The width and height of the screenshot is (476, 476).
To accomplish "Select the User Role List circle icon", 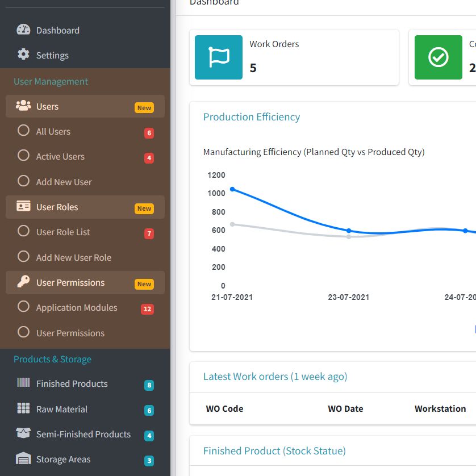I will pos(23,231).
